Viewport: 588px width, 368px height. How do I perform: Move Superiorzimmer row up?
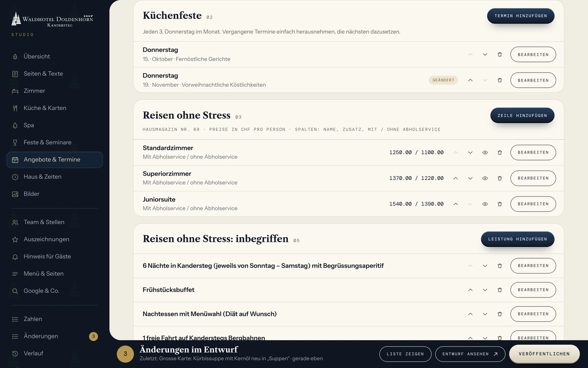click(x=456, y=178)
